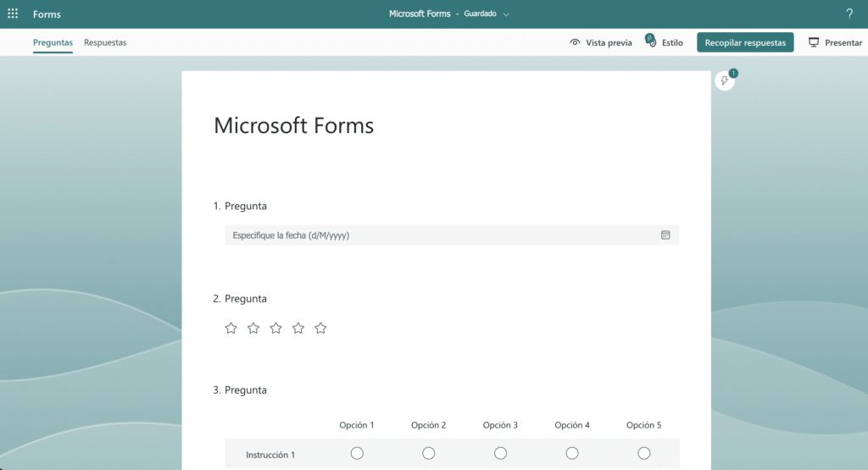The height and width of the screenshot is (470, 868).
Task: Click the Instrucción 1 row label
Action: (x=270, y=455)
